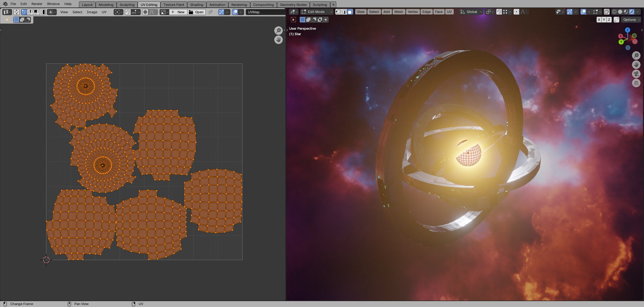Viewport: 644px width, 307px height.
Task: Switch to Geometry Nodes workspace tab
Action: point(293,5)
